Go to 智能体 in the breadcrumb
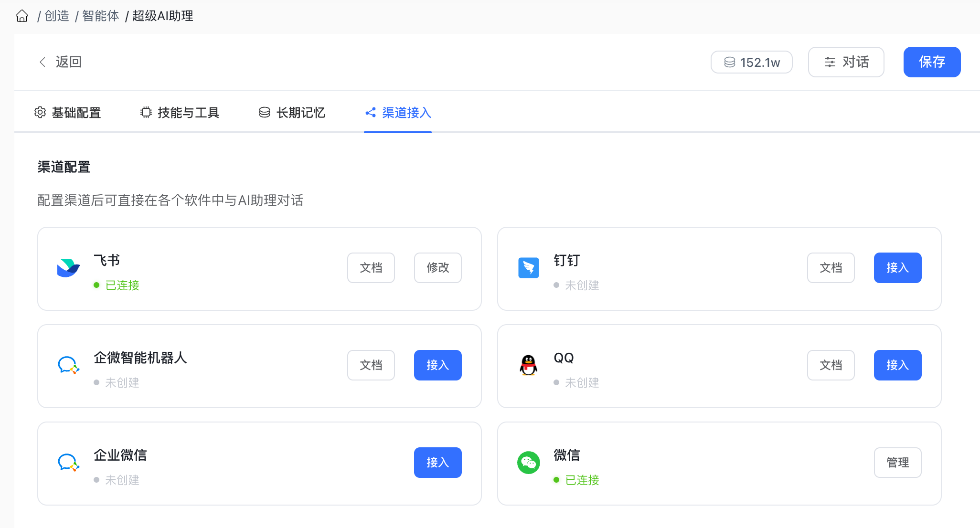Viewport: 980px width, 528px height. click(100, 16)
